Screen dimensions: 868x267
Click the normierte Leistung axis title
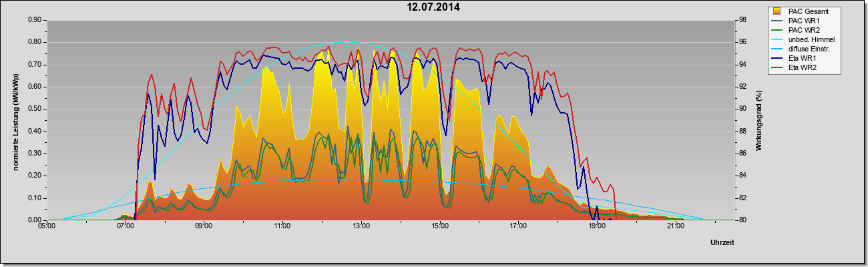15,120
